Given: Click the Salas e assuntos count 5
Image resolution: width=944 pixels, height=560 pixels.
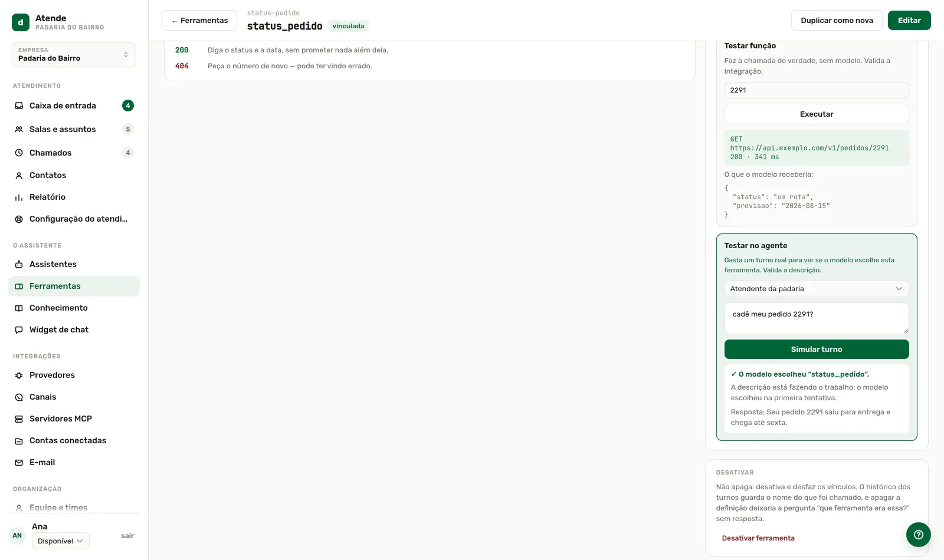Looking at the screenshot, I should pyautogui.click(x=128, y=129).
